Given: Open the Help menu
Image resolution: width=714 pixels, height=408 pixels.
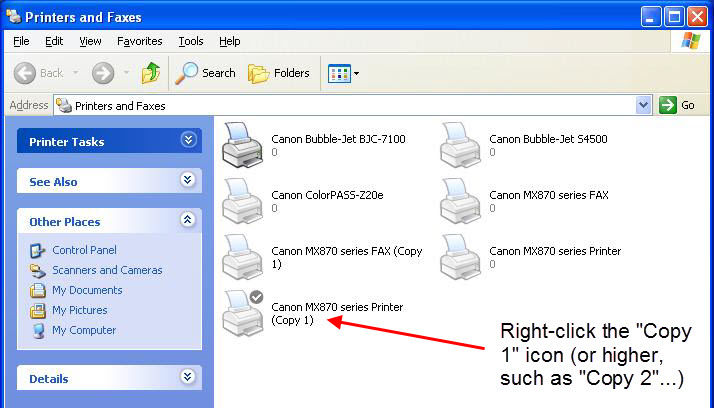Looking at the screenshot, I should pyautogui.click(x=230, y=41).
